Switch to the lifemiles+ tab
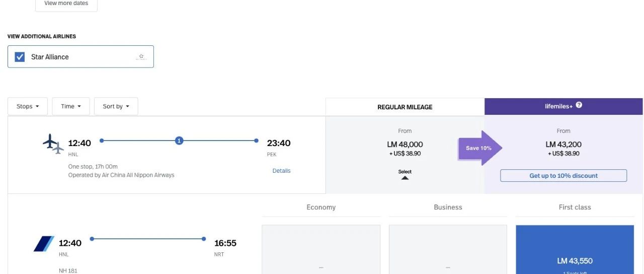The image size is (644, 274). coord(563,106)
